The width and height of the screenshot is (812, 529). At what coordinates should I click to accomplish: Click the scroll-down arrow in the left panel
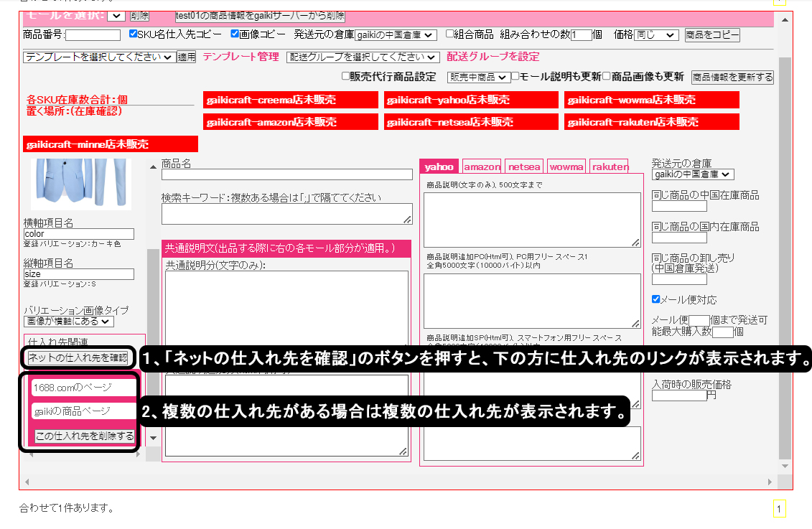(153, 437)
